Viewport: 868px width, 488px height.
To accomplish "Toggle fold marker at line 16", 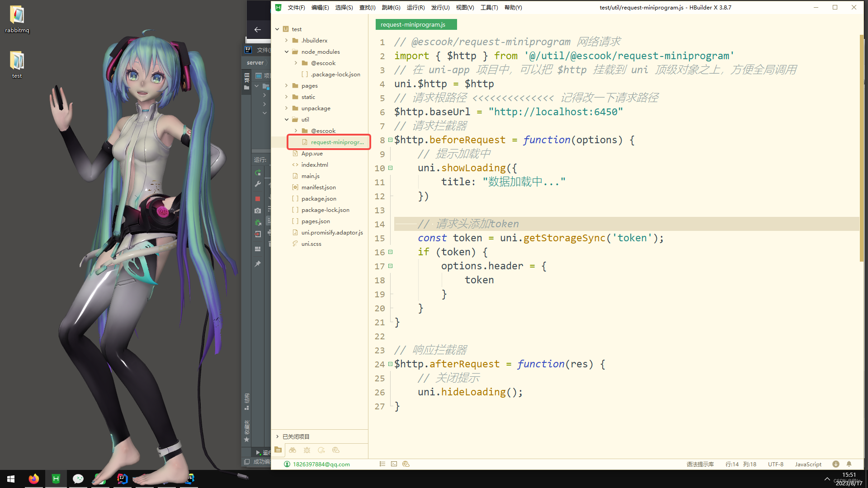I will [x=390, y=252].
